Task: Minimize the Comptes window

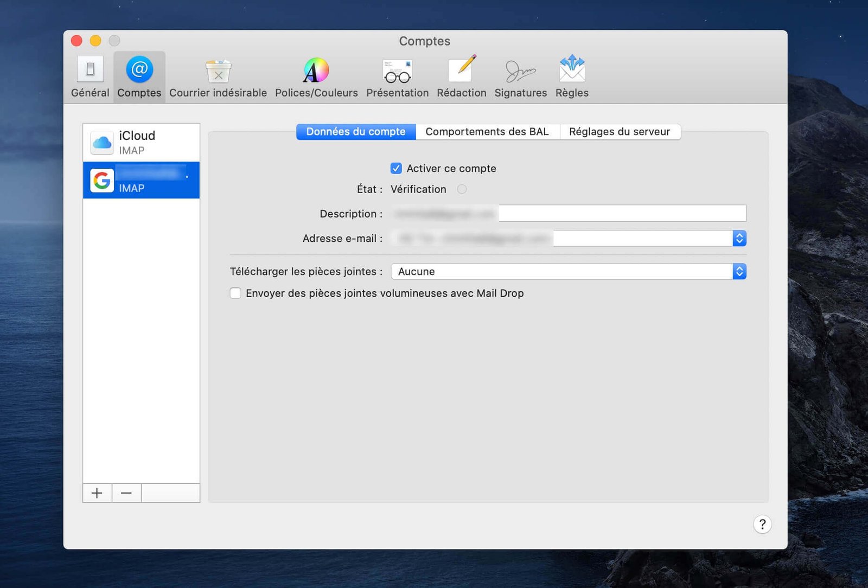Action: point(95,41)
